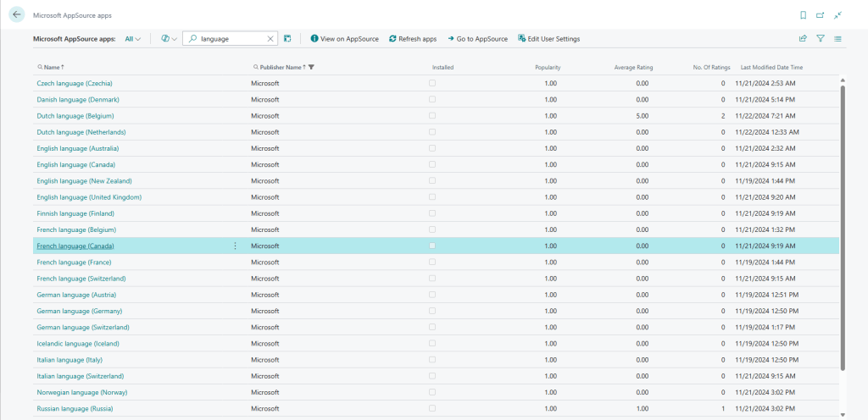This screenshot has width=868, height=420.
Task: Click Edit User Settings action
Action: coord(549,39)
